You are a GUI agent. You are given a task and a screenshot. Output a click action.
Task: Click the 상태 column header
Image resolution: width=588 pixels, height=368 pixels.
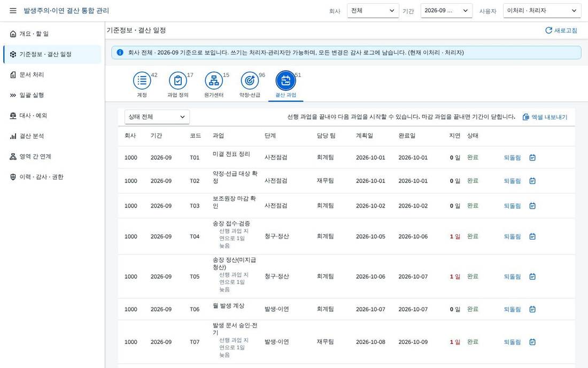[473, 136]
